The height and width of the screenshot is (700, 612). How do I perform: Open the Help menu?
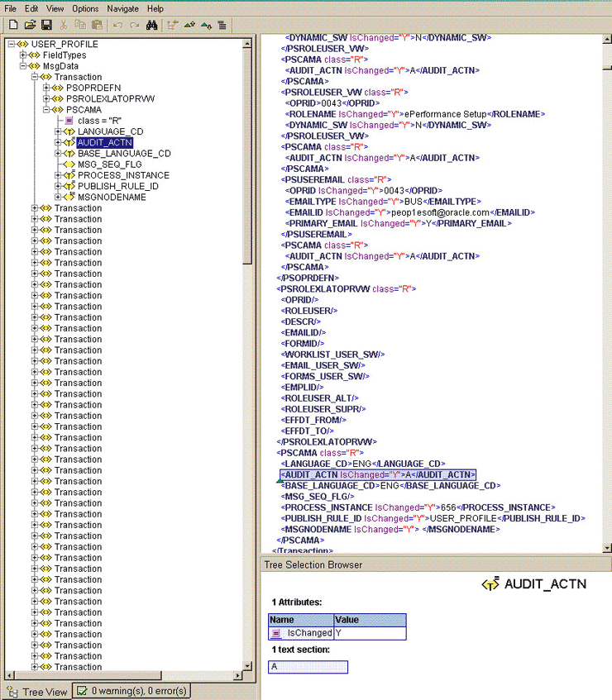coord(155,8)
